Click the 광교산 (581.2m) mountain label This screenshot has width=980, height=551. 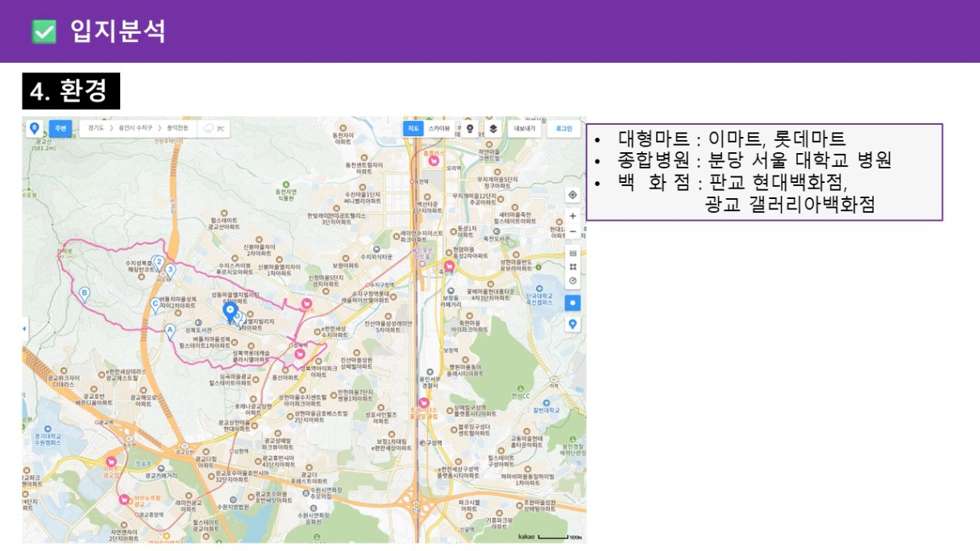point(42,144)
